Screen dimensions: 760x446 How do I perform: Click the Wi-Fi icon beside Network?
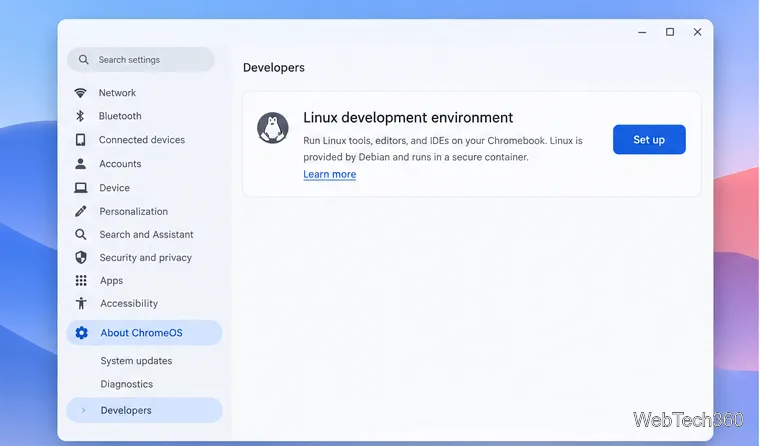[x=80, y=93]
